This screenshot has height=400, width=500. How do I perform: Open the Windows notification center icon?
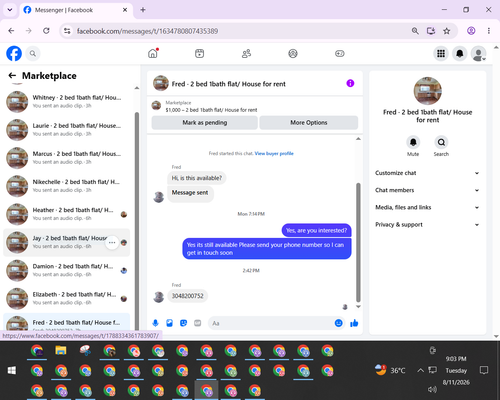pyautogui.click(x=484, y=370)
